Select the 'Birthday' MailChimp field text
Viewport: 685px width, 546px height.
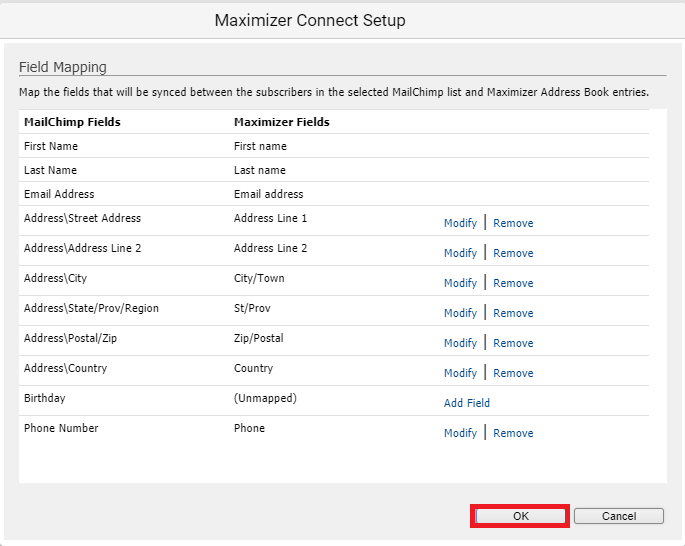coord(45,398)
